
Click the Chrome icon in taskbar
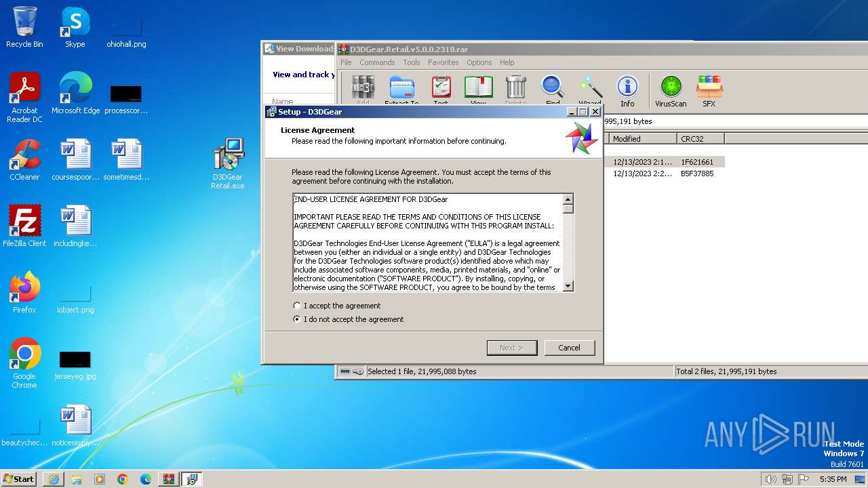[x=123, y=479]
